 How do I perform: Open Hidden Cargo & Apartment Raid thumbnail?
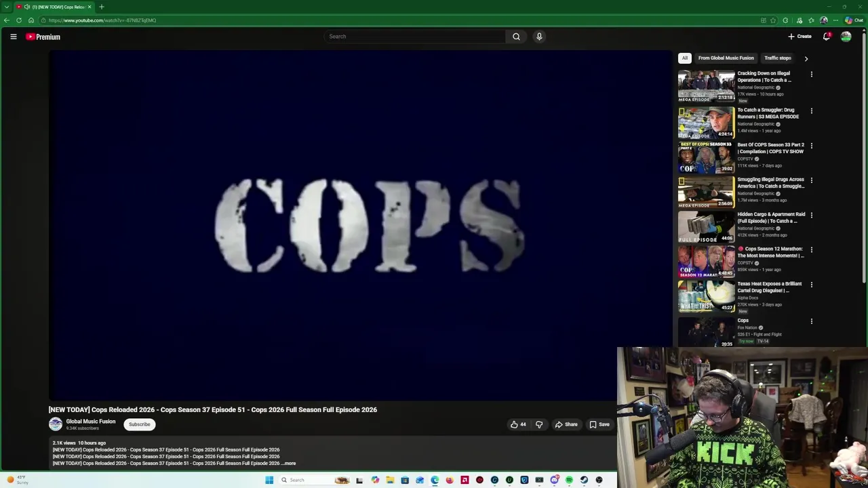tap(706, 226)
